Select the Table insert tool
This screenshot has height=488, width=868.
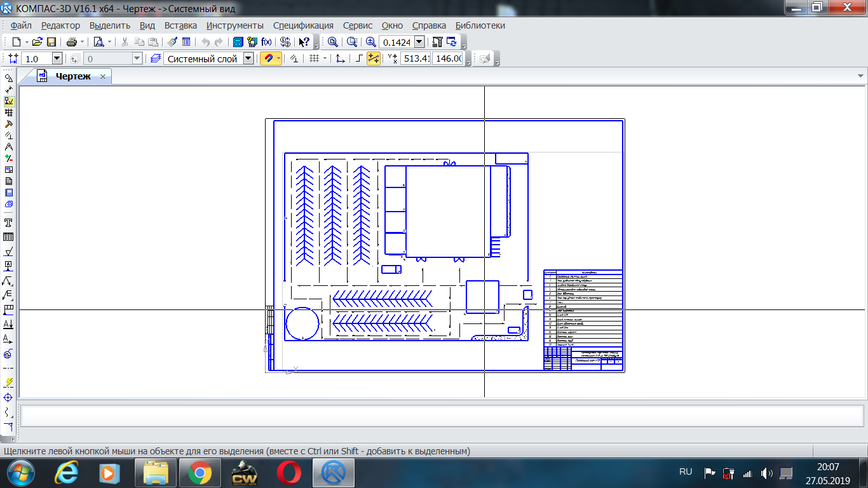point(9,236)
